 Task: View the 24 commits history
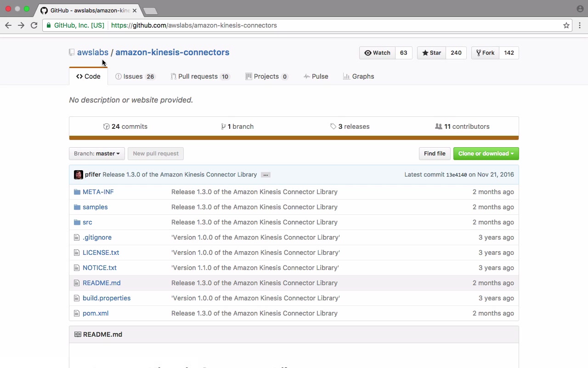pos(125,126)
